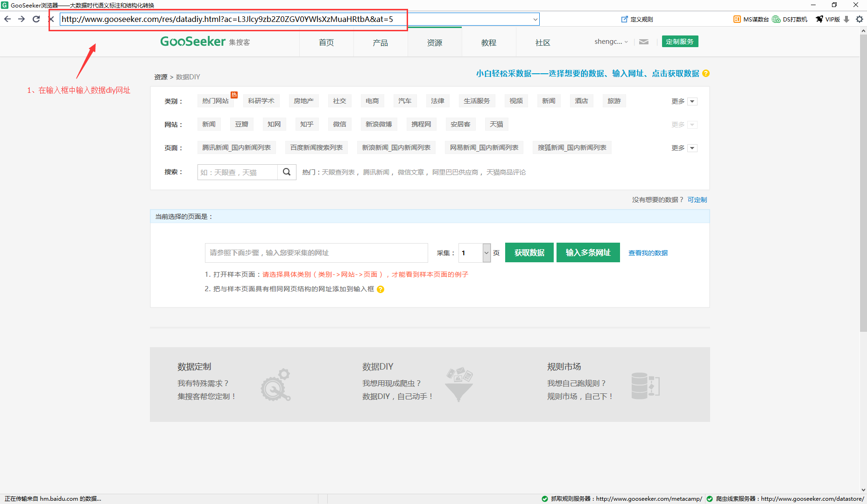Open the DS打数机 tool

[789, 19]
